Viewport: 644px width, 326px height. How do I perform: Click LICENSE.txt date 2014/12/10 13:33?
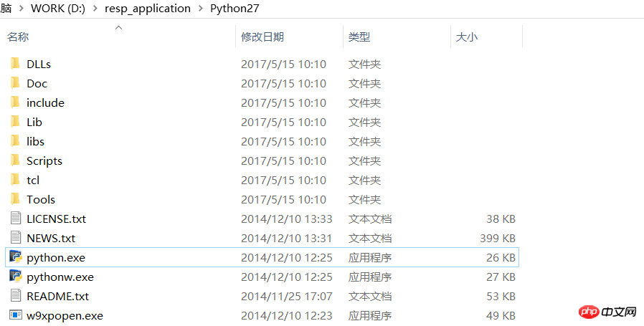coord(287,219)
